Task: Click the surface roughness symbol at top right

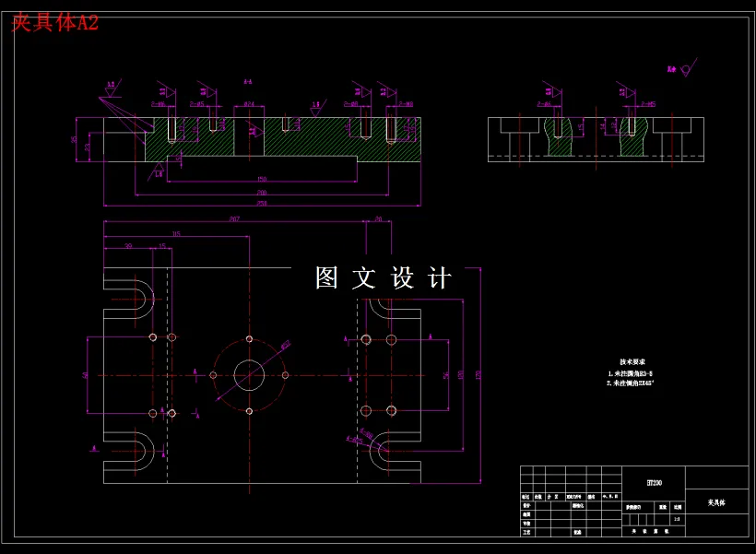Action: pyautogui.click(x=687, y=69)
